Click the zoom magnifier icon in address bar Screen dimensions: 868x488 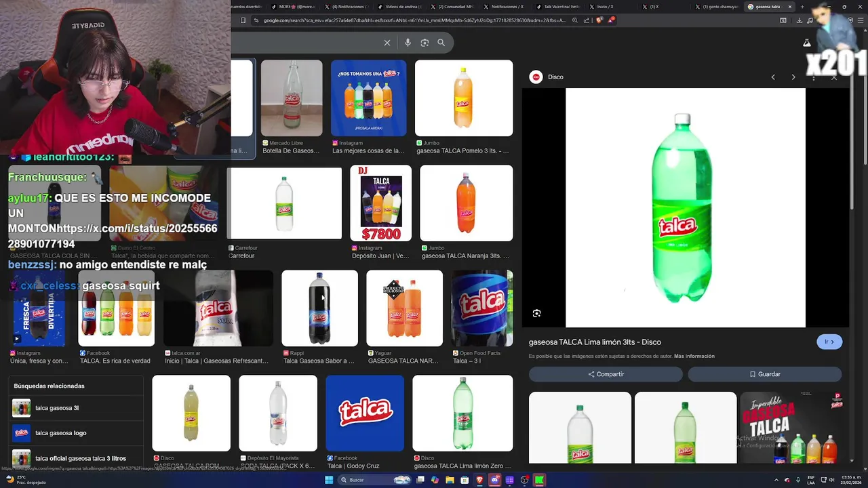pos(575,20)
